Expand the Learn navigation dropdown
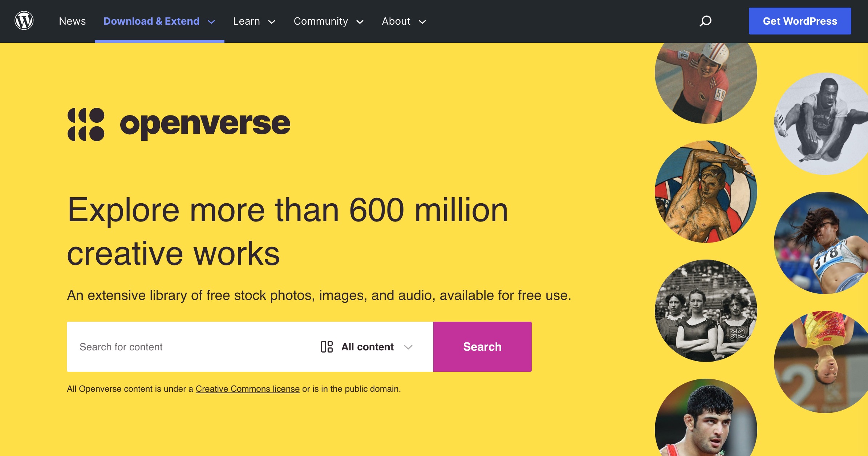This screenshot has height=456, width=868. 272,22
